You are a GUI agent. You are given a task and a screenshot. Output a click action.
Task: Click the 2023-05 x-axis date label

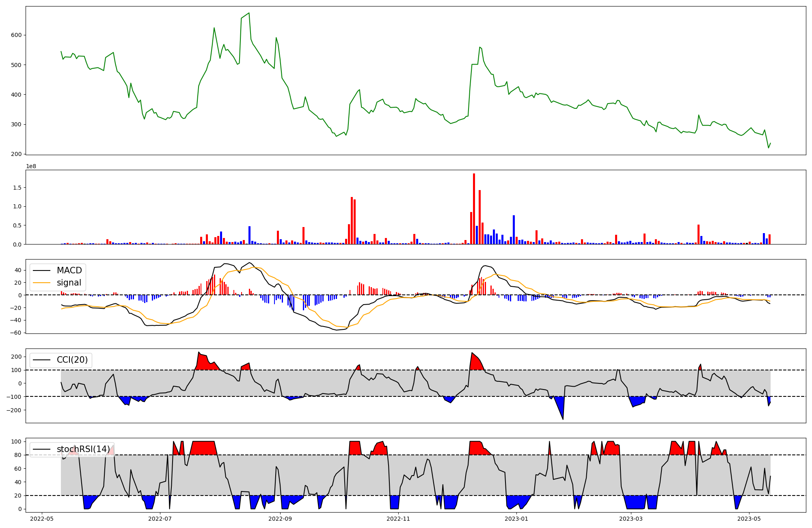pos(749,519)
